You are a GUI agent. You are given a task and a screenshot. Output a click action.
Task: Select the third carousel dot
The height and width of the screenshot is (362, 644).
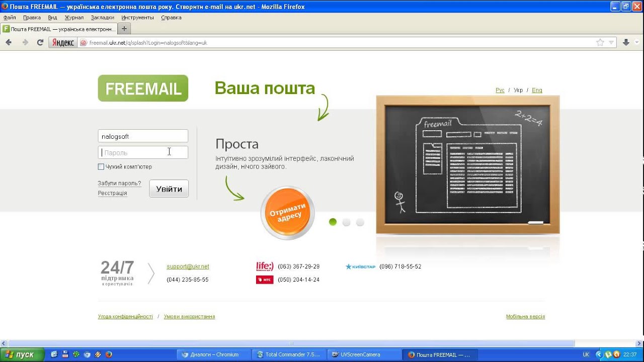point(360,222)
